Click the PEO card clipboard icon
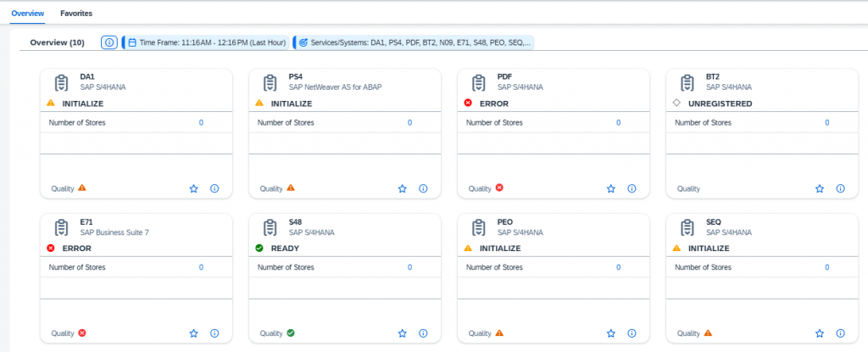This screenshot has width=868, height=352. click(x=479, y=227)
